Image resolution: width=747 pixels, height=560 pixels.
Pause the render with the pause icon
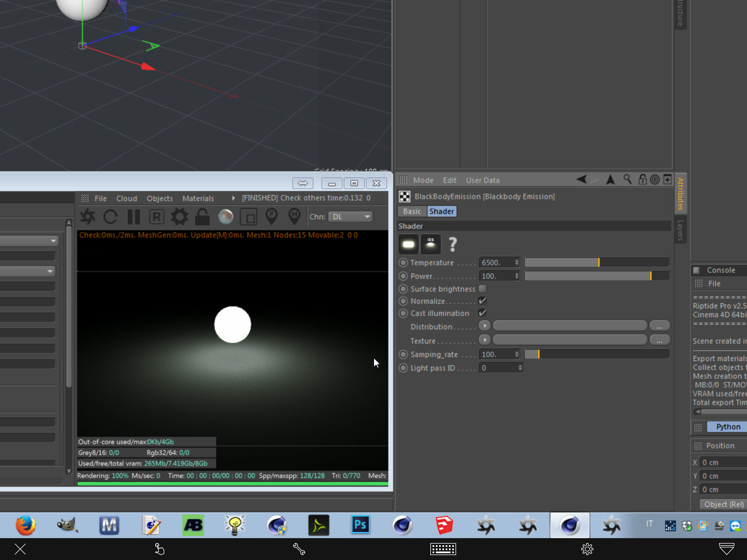(134, 217)
